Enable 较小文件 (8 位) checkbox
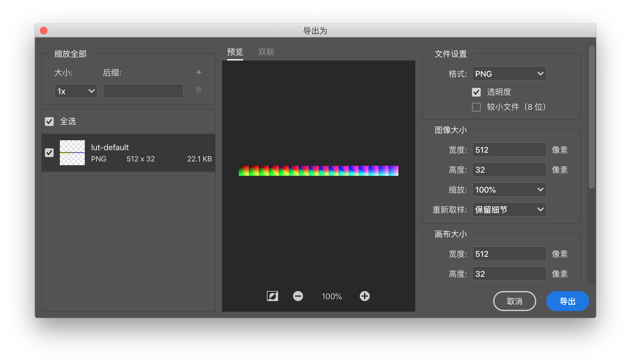This screenshot has width=631, height=364. [476, 107]
